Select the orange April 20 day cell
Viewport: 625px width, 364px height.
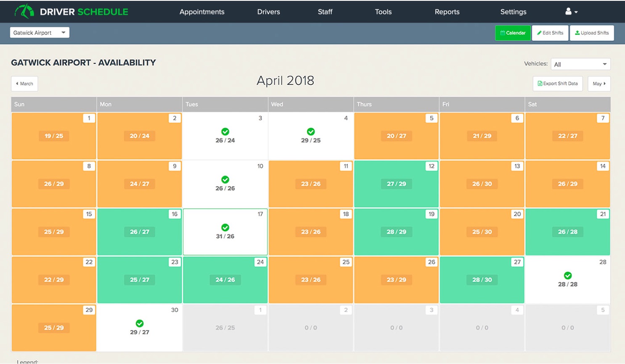(482, 232)
